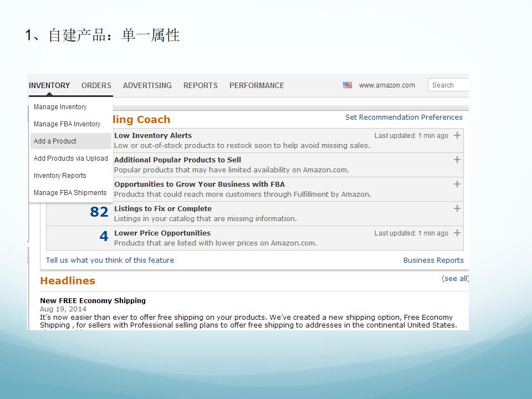This screenshot has height=399, width=532.
Task: Expand Opportunities to Grow with FBA plus
Action: tap(457, 184)
